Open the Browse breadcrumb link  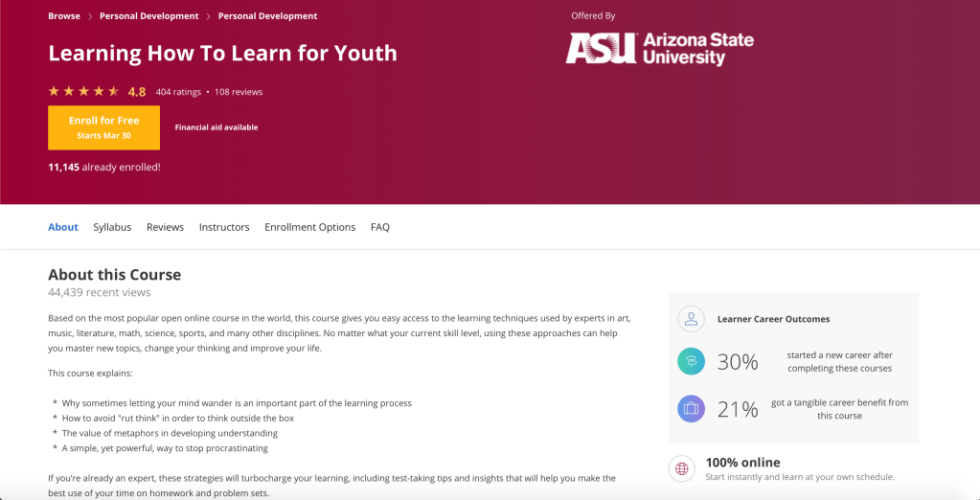(x=64, y=16)
